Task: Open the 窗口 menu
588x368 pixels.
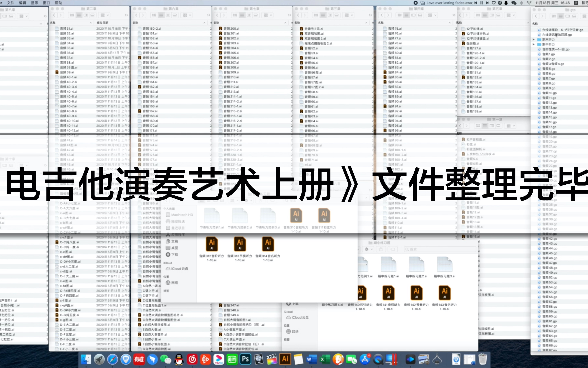Action: point(46,3)
